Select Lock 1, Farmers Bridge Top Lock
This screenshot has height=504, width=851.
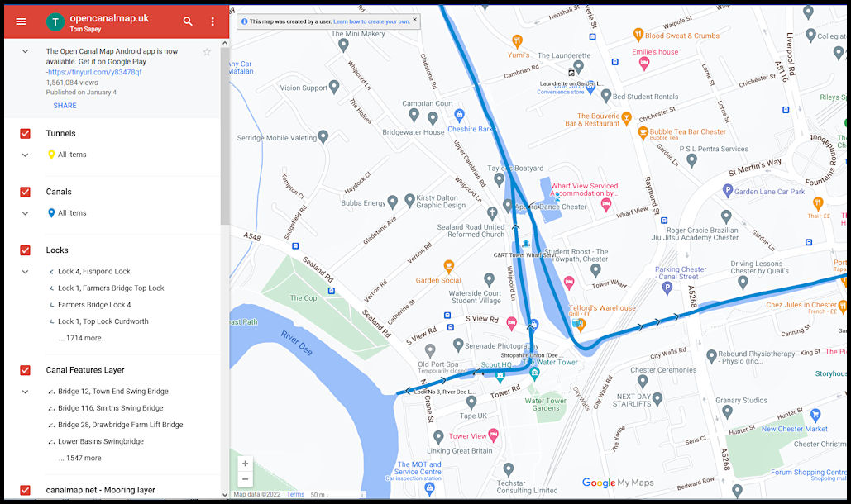pos(111,288)
